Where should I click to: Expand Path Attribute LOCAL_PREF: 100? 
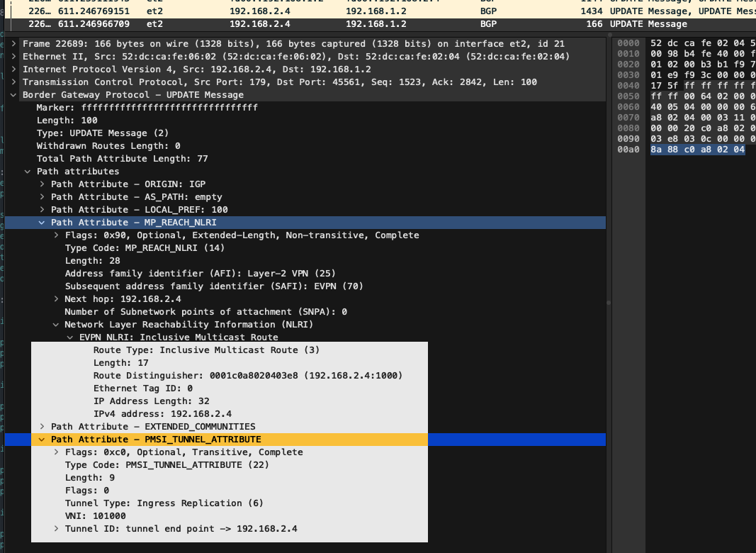point(43,210)
